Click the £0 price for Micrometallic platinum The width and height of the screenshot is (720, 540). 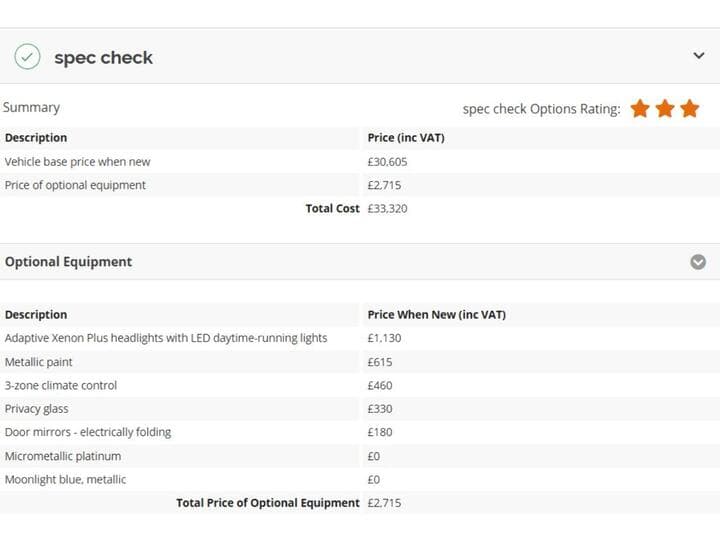(x=374, y=456)
